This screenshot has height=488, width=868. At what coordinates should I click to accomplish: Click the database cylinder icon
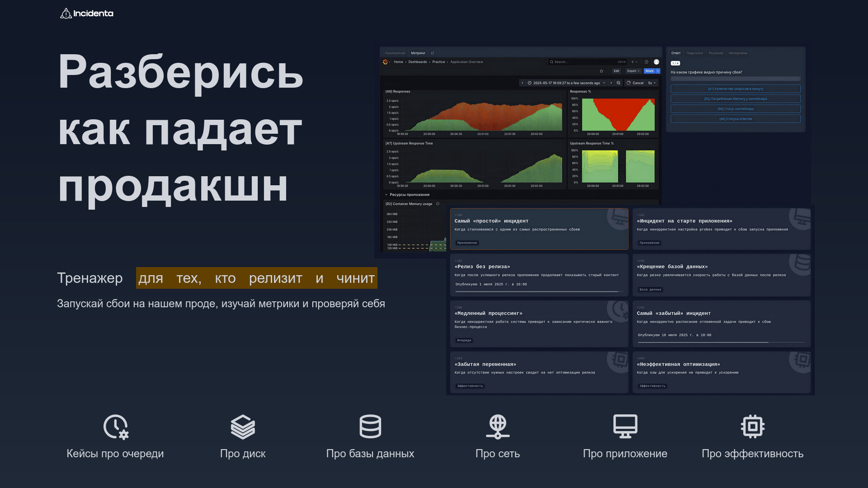tap(370, 427)
